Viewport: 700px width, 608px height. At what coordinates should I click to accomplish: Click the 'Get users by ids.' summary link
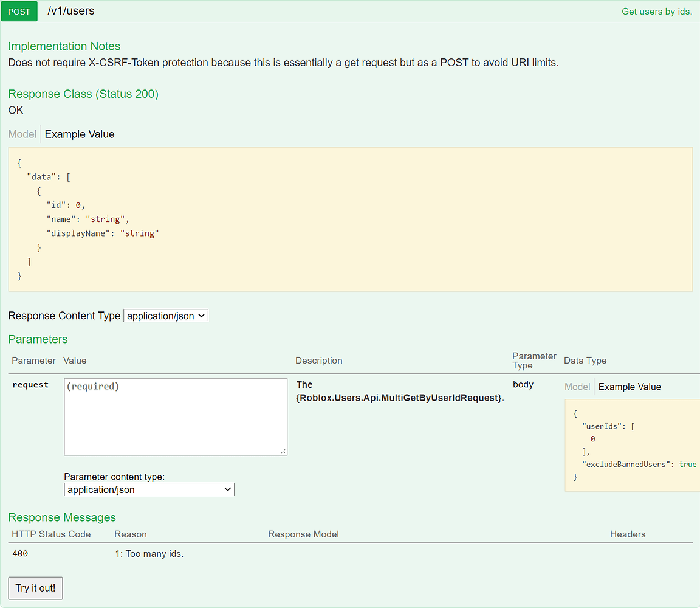point(657,12)
